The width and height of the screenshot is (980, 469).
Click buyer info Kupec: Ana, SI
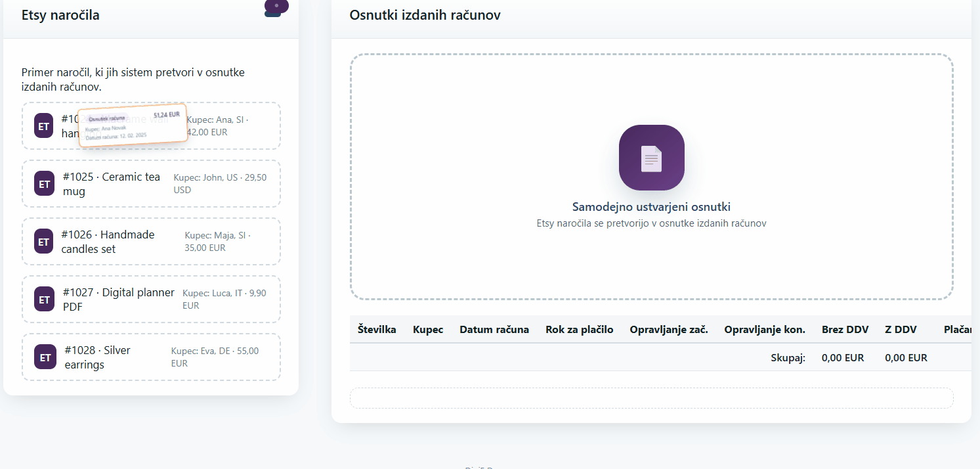218,126
